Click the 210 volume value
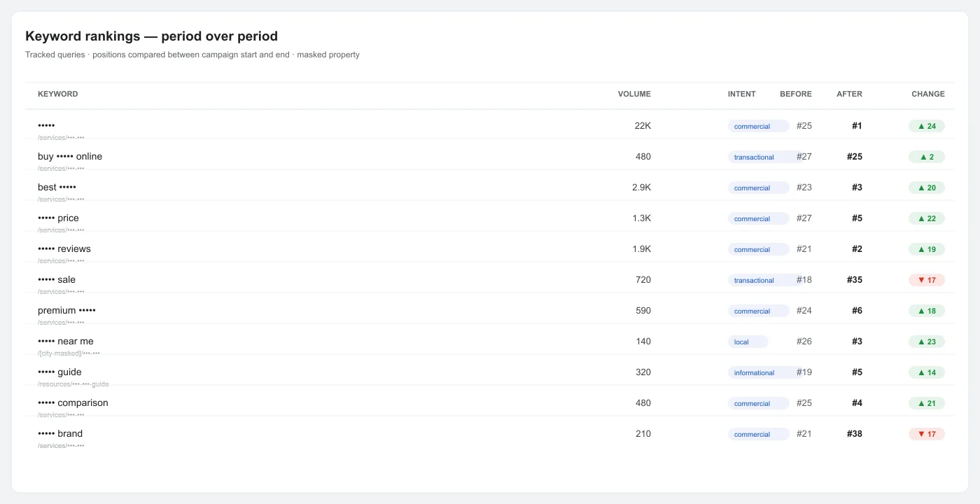Image resolution: width=980 pixels, height=504 pixels. click(643, 434)
